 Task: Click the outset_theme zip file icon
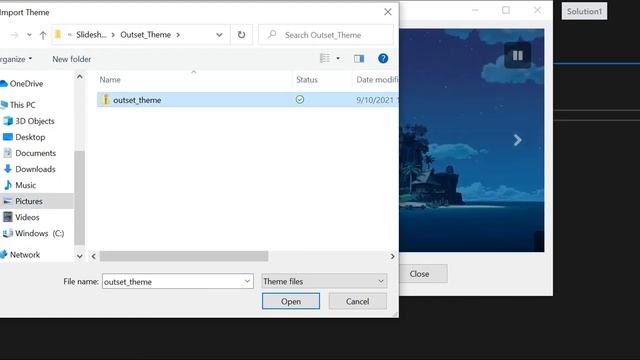pyautogui.click(x=105, y=100)
